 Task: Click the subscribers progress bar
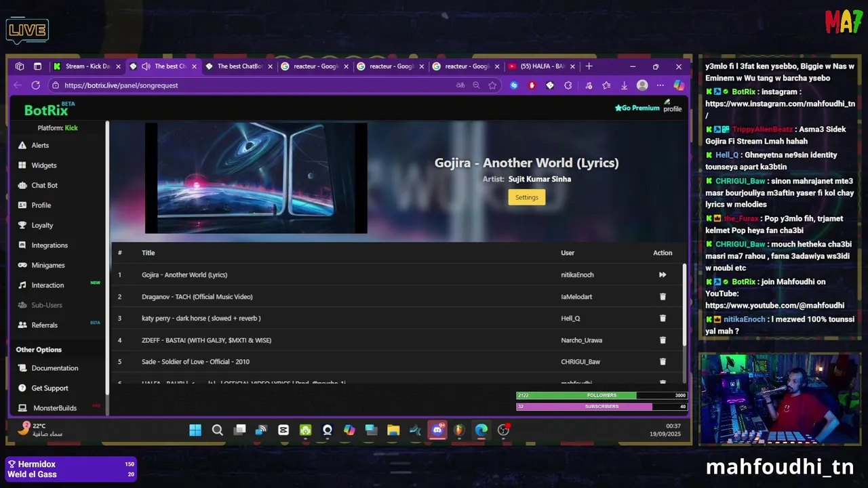(x=601, y=407)
